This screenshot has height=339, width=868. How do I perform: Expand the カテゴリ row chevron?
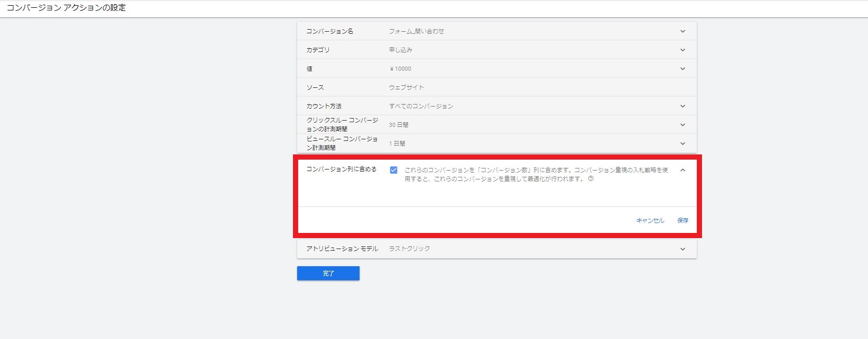[x=683, y=50]
